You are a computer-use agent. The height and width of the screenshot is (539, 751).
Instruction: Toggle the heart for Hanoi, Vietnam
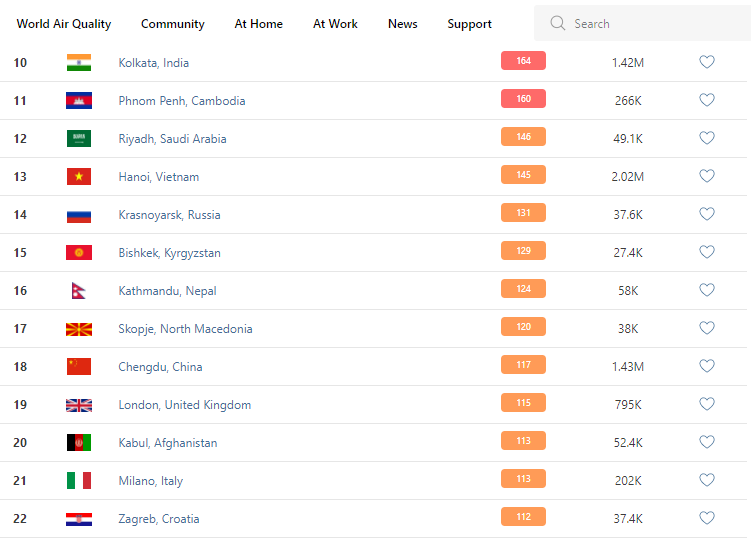[707, 176]
